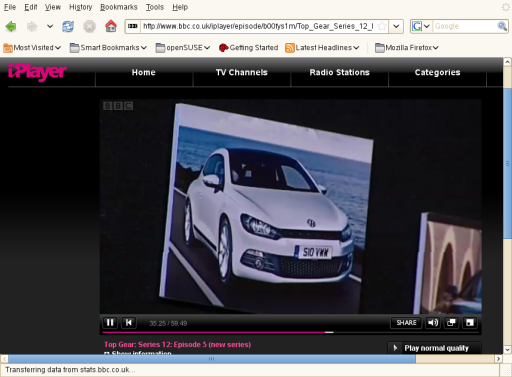This screenshot has width=512, height=377.
Task: Open Categories section
Action: click(437, 72)
